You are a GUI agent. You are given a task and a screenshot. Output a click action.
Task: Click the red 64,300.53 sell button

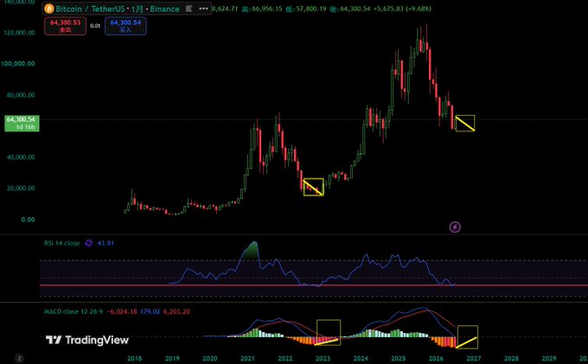coord(65,26)
